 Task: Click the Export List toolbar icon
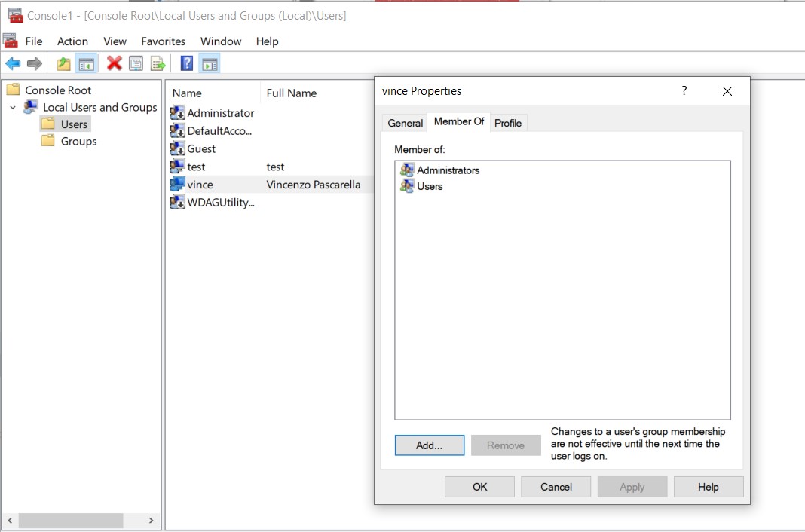coord(158,63)
